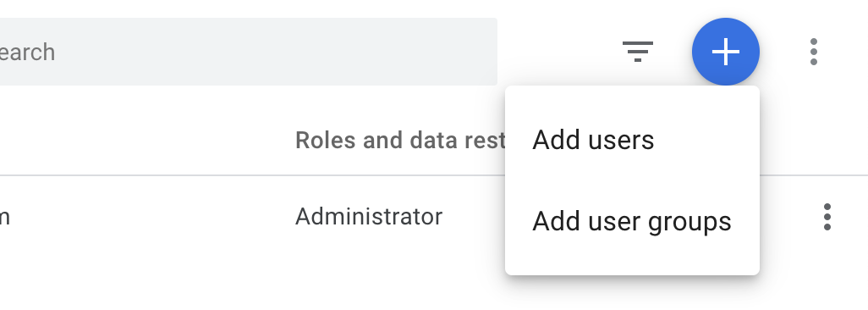
Task: Click the blue plus add button
Action: 726,52
